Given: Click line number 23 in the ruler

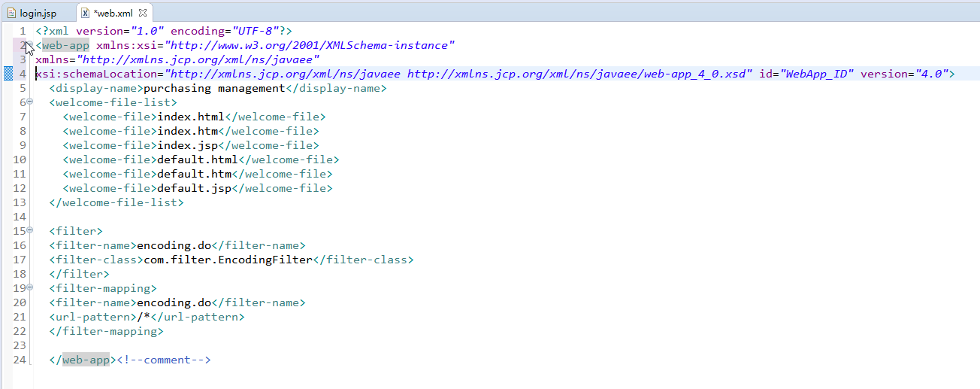Looking at the screenshot, I should (20, 345).
